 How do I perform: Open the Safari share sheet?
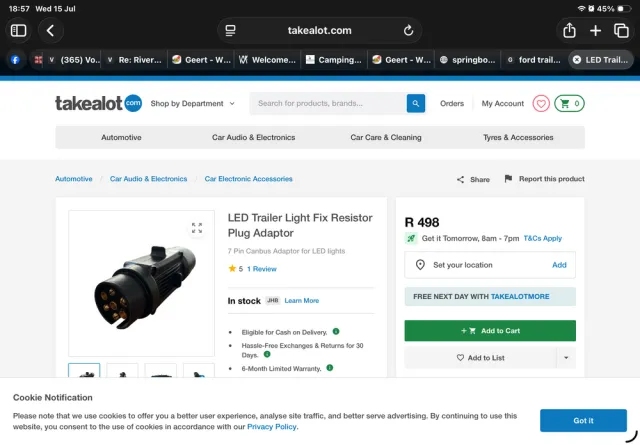[x=569, y=31]
